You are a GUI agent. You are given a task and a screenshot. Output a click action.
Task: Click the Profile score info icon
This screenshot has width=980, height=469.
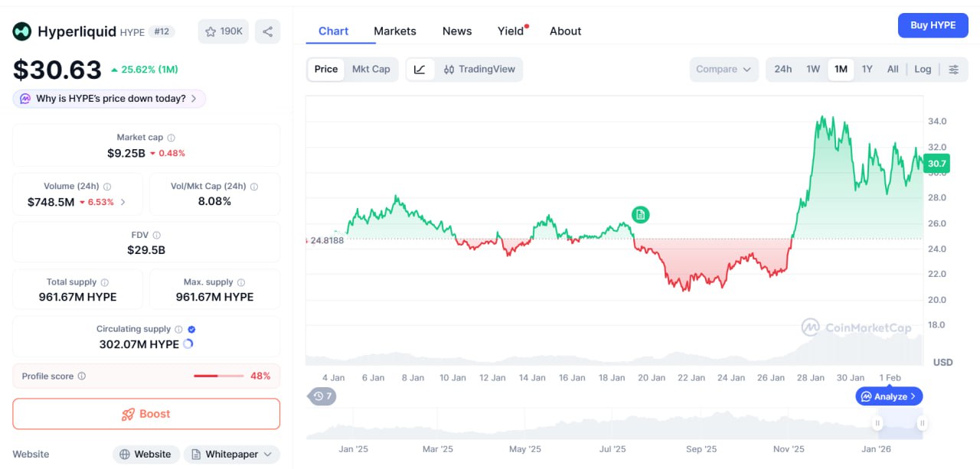pos(82,376)
